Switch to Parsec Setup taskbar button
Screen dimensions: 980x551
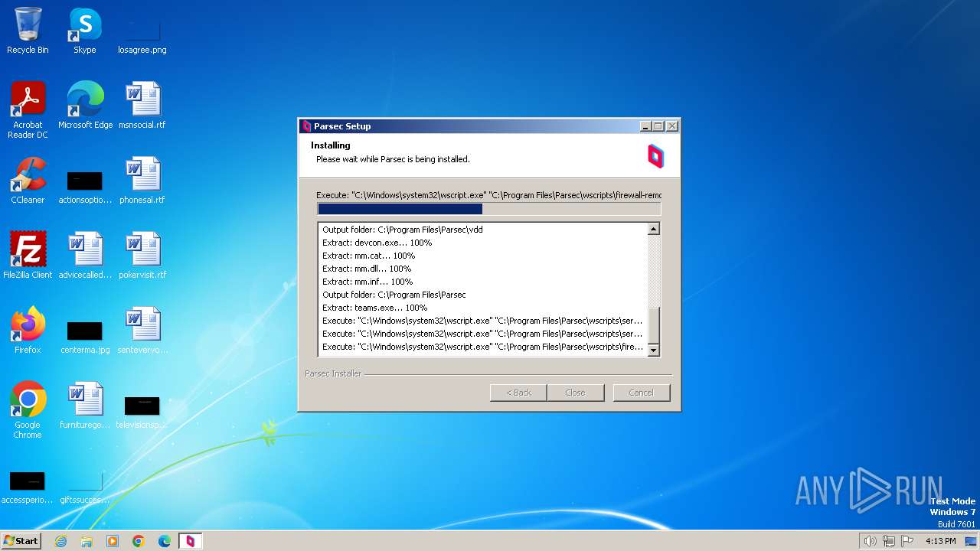[191, 541]
